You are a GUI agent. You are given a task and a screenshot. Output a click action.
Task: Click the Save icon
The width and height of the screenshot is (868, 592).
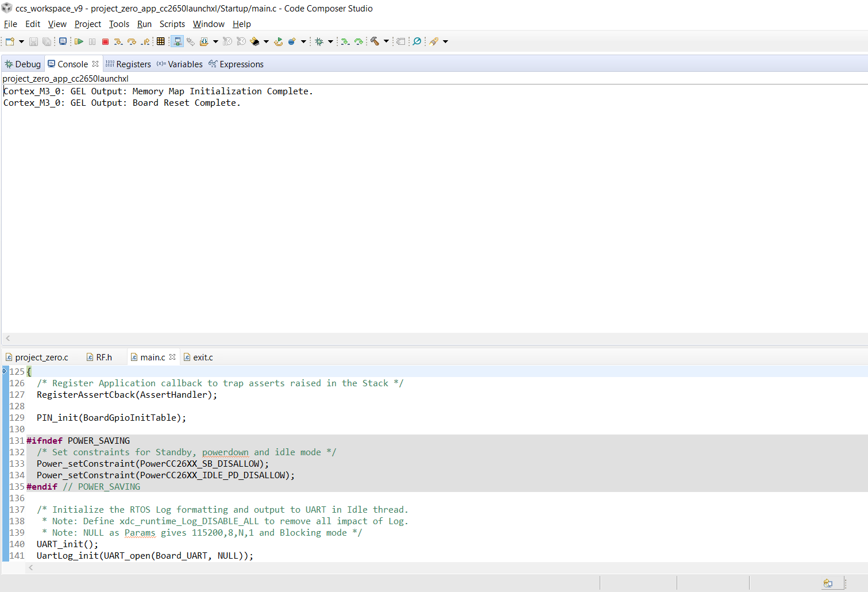pos(33,41)
